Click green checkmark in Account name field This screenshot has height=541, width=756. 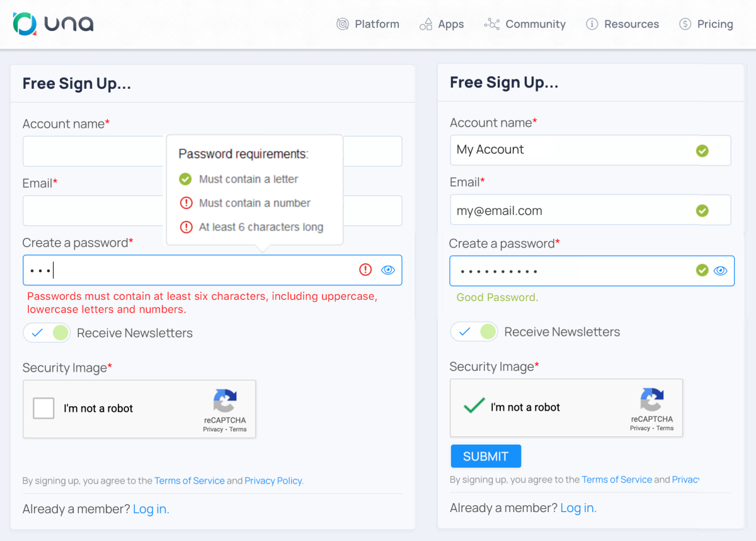(x=702, y=151)
